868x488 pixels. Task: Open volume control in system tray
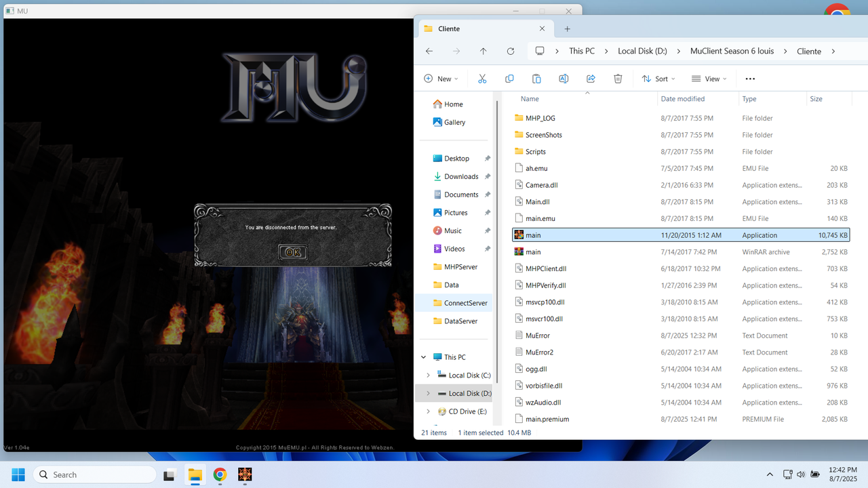click(x=801, y=474)
